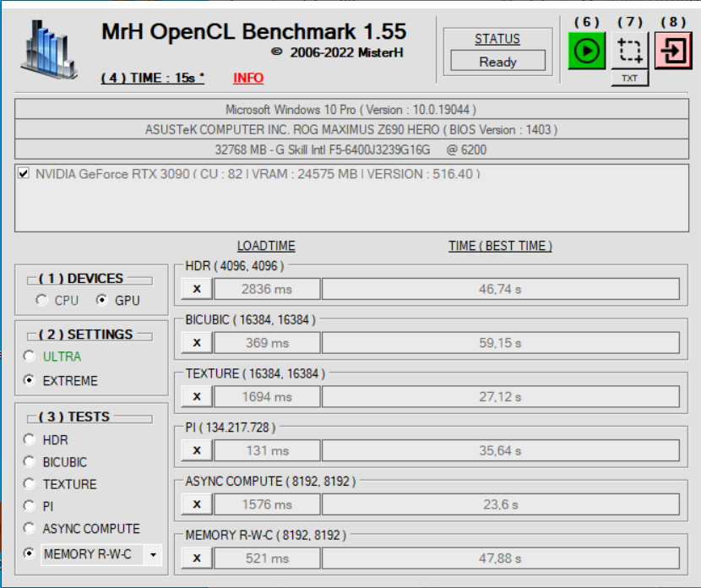The width and height of the screenshot is (701, 588).
Task: Select the ASYNC COMPUTE test radio button
Action: 29,528
